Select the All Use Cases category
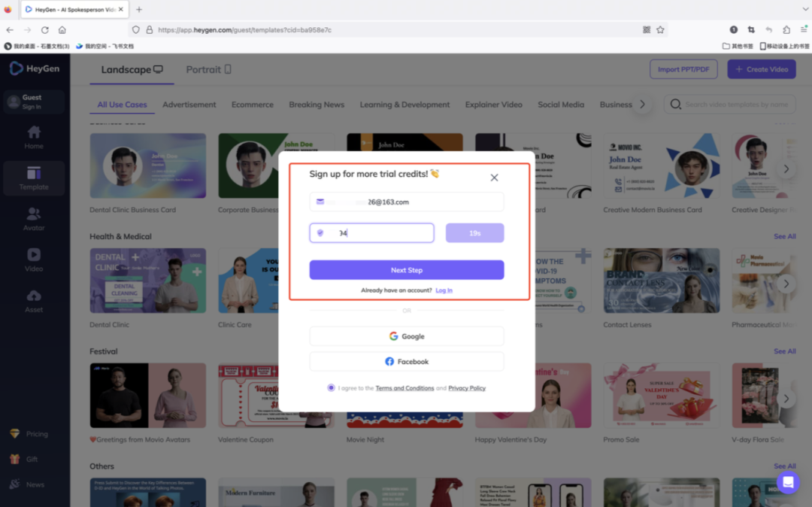 [x=123, y=105]
